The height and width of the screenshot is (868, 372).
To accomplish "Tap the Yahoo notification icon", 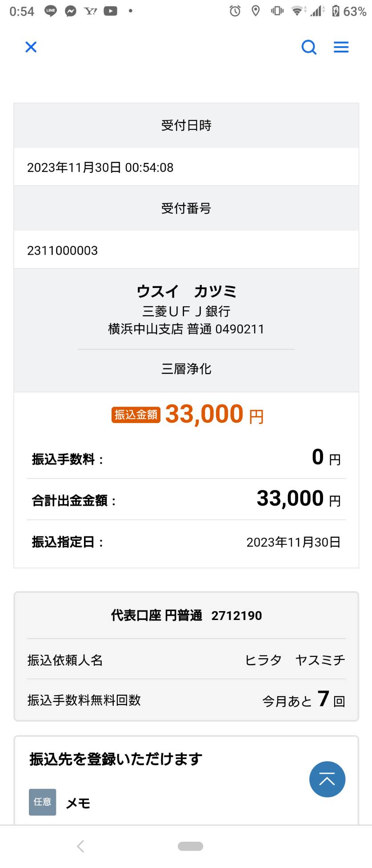I will 91,11.
